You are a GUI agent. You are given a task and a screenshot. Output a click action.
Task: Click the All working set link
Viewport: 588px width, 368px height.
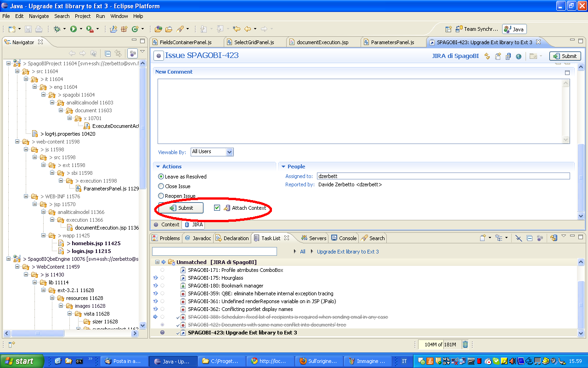point(303,252)
